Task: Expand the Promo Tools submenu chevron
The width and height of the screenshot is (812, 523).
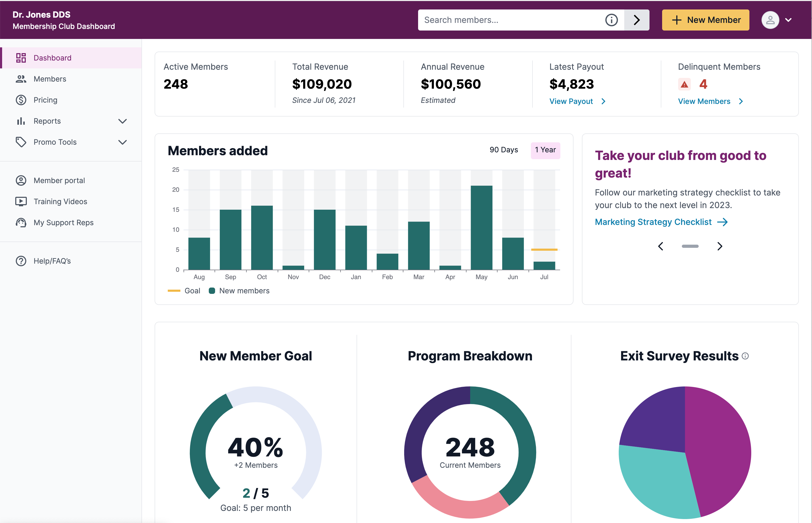Action: click(123, 142)
